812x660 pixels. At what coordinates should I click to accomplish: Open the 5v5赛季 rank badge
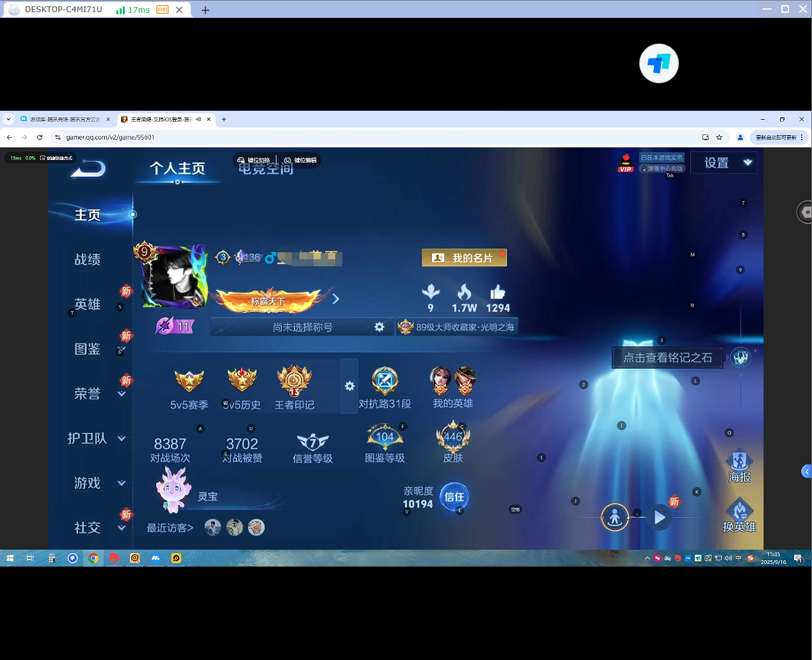189,382
